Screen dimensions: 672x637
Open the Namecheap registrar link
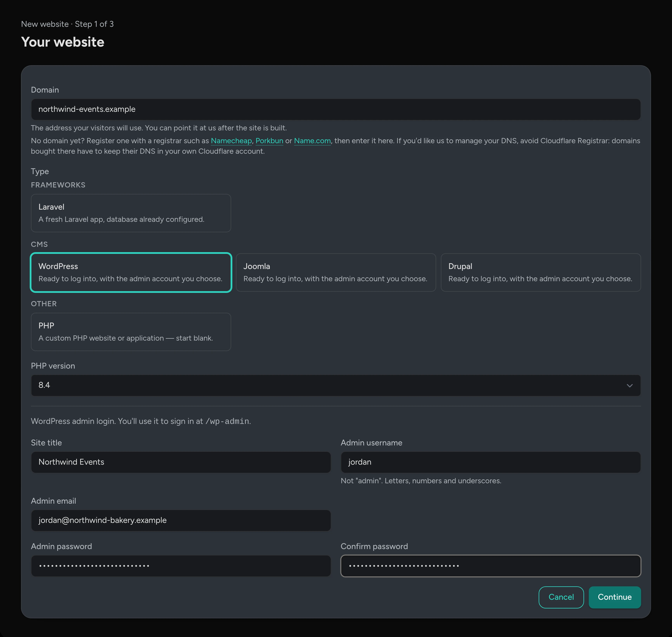click(x=231, y=141)
